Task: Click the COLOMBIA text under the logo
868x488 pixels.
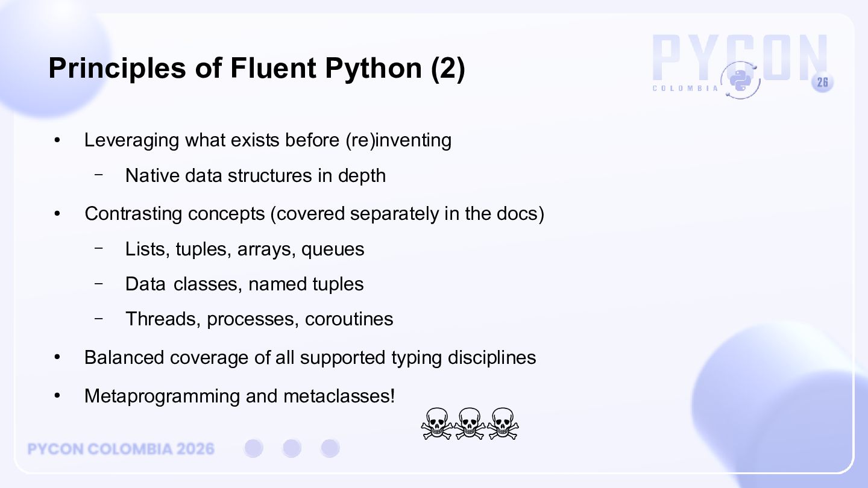Action: [686, 89]
